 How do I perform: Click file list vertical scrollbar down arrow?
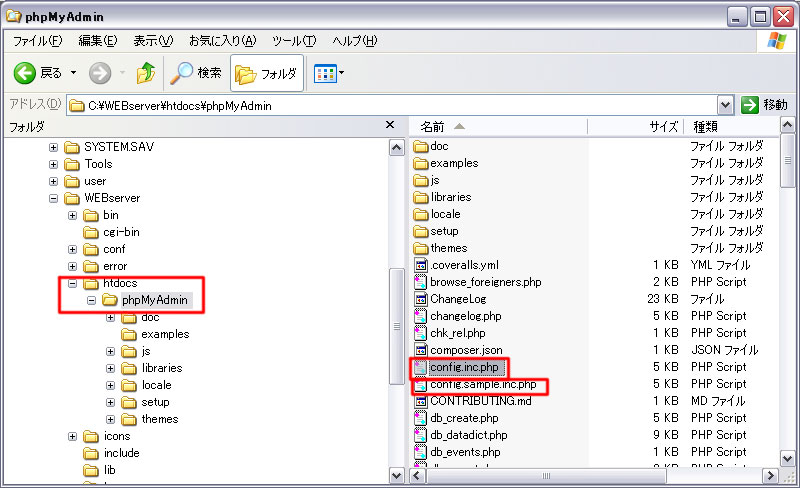point(787,458)
